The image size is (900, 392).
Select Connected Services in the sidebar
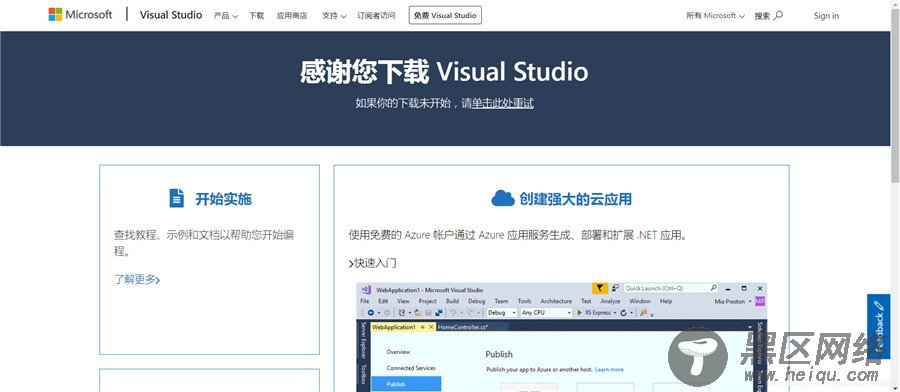(411, 368)
